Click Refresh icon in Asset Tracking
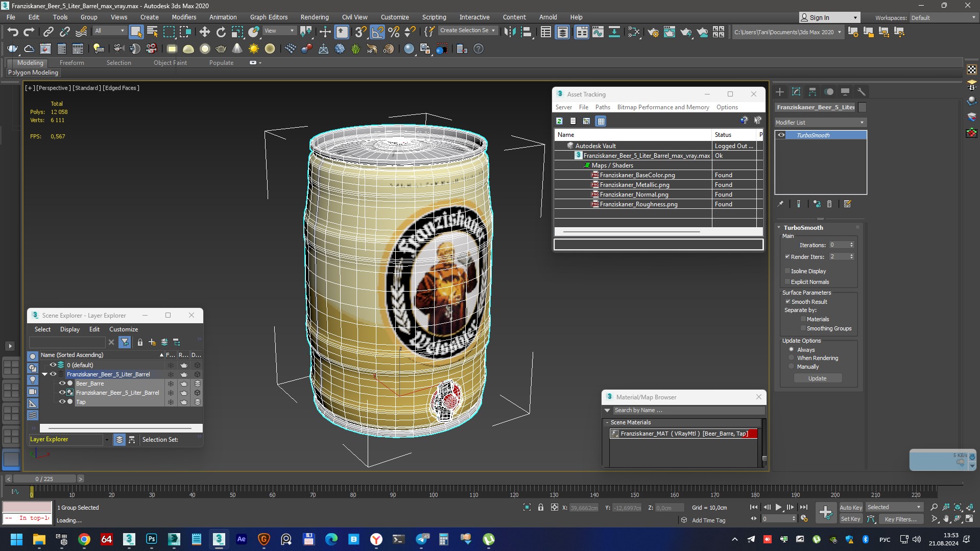This screenshot has height=551, width=980. click(559, 121)
